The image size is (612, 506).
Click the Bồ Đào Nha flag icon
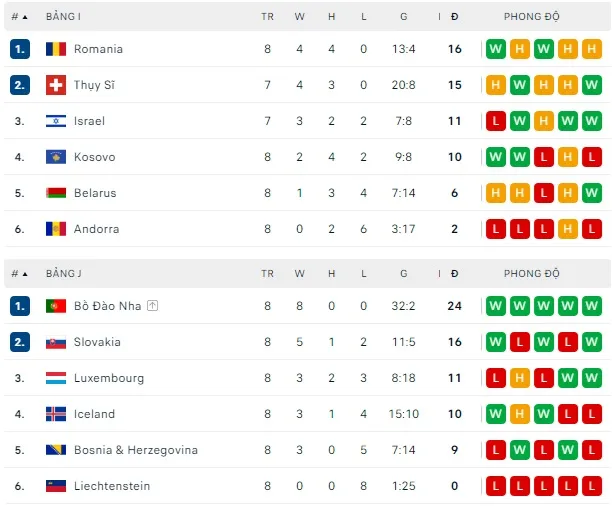click(56, 306)
